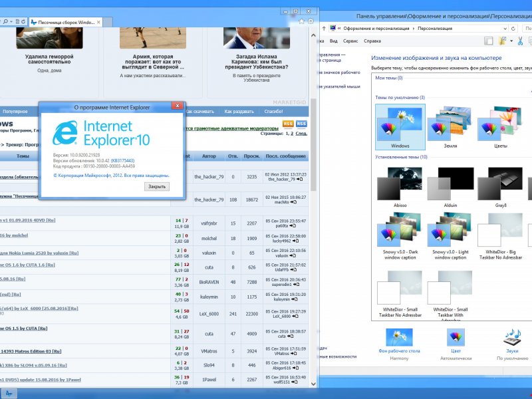
Task: Click the search magnifier in IE address bar
Action: coord(5,22)
